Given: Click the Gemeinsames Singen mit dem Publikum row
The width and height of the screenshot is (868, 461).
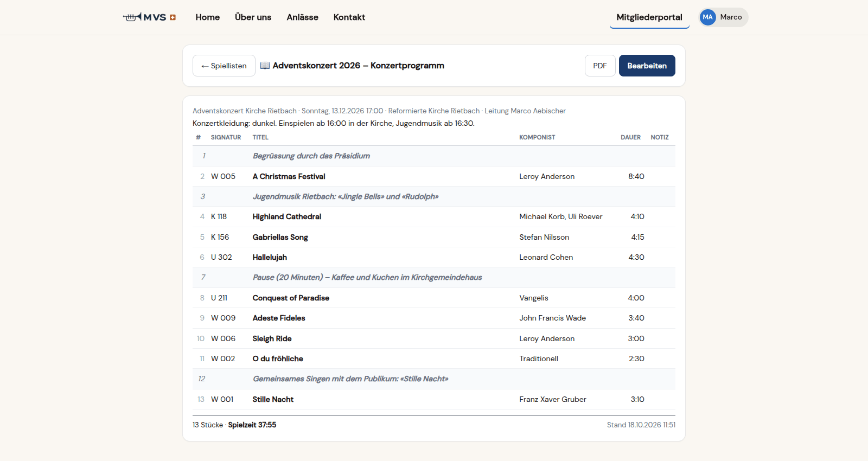Looking at the screenshot, I should [434, 379].
